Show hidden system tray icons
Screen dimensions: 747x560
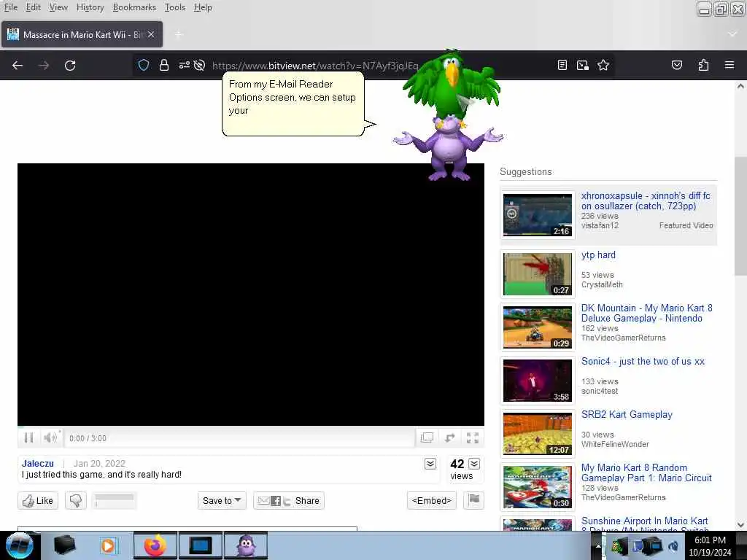[598, 546]
